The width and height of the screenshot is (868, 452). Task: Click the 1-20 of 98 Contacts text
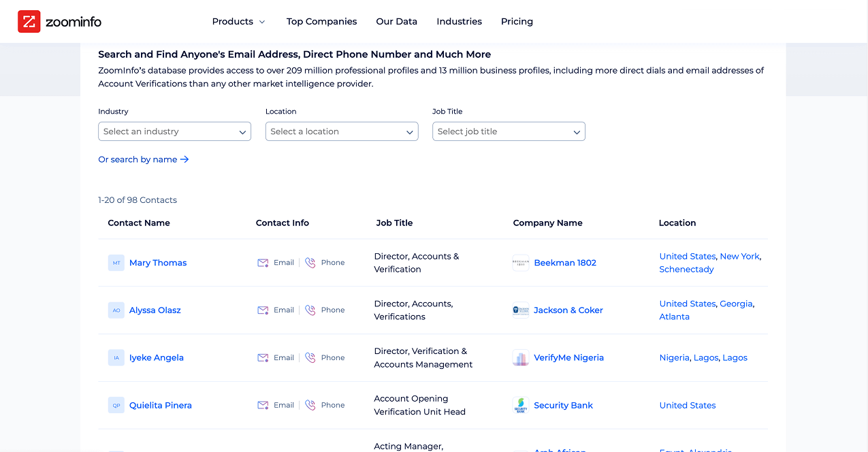(x=138, y=200)
